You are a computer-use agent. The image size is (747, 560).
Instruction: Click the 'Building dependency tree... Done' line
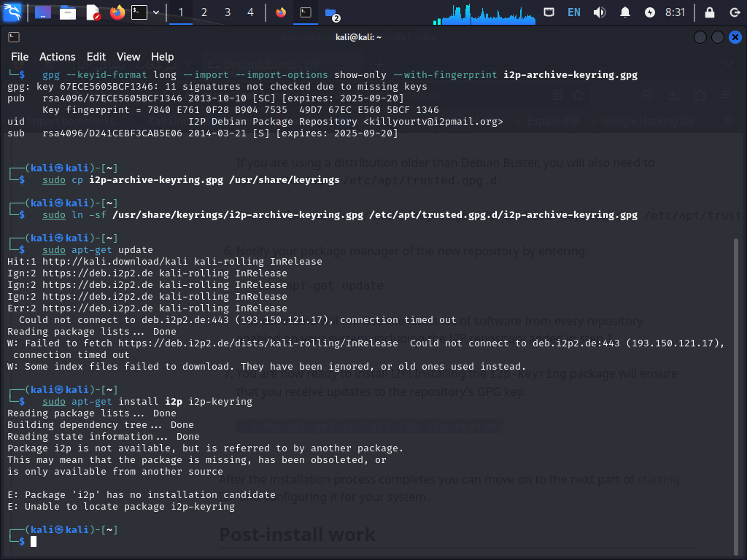pos(101,425)
